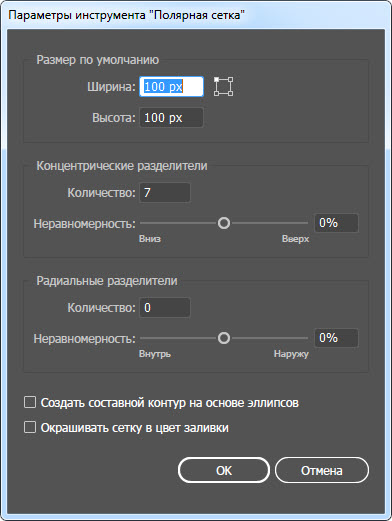Click the reference point locator icon
The image size is (392, 521).
(x=223, y=87)
